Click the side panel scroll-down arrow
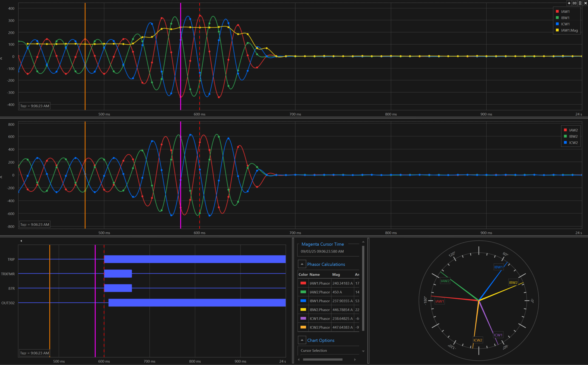The width and height of the screenshot is (588, 365). pyautogui.click(x=363, y=351)
